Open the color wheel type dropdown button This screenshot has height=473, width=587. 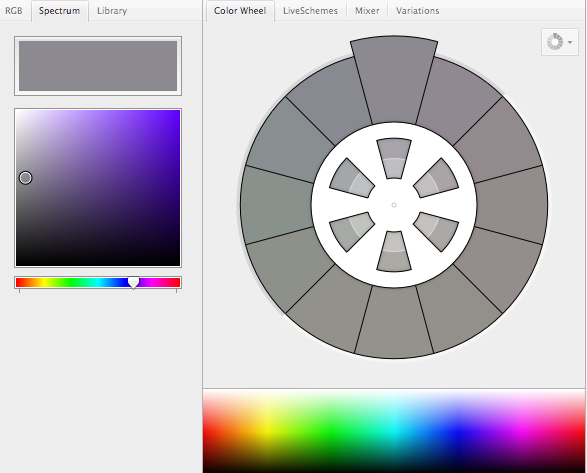point(560,42)
